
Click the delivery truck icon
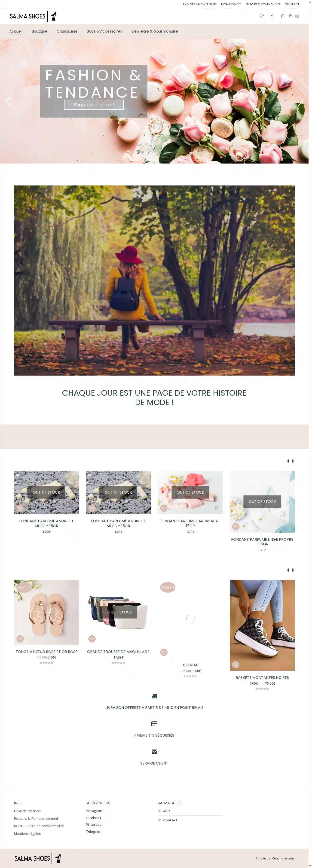coord(154,696)
